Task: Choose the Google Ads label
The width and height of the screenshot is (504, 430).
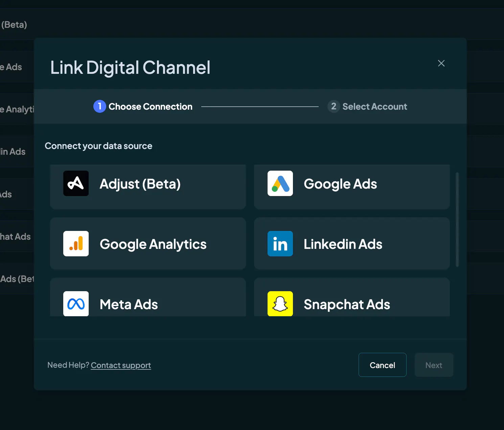Action: click(x=340, y=184)
